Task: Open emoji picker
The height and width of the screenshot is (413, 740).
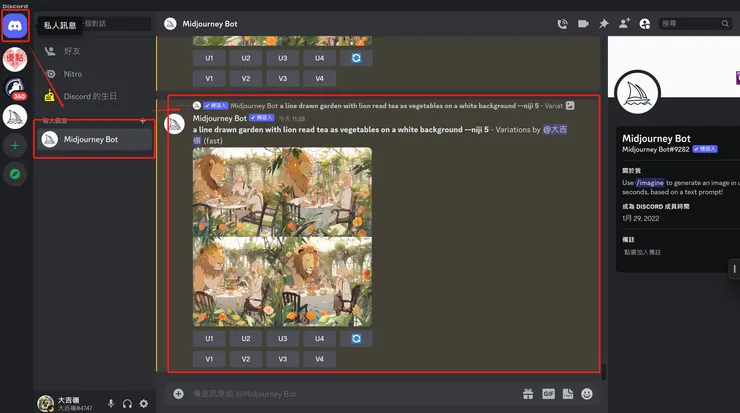Action: point(587,394)
